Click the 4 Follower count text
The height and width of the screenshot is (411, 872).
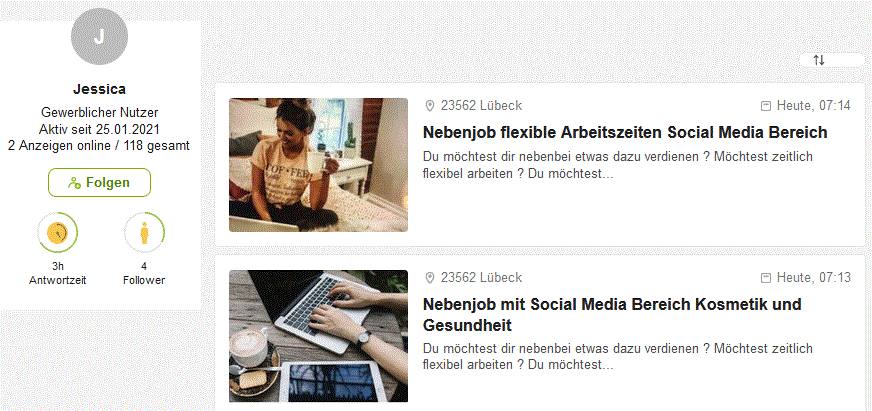(144, 273)
